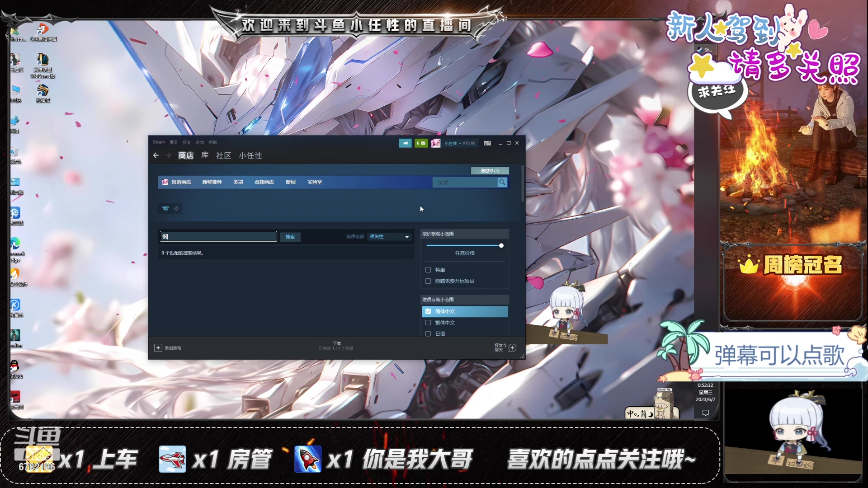Image resolution: width=868 pixels, height=488 pixels.
Task: Enable the 特惠 specials checkbox
Action: pyautogui.click(x=428, y=270)
